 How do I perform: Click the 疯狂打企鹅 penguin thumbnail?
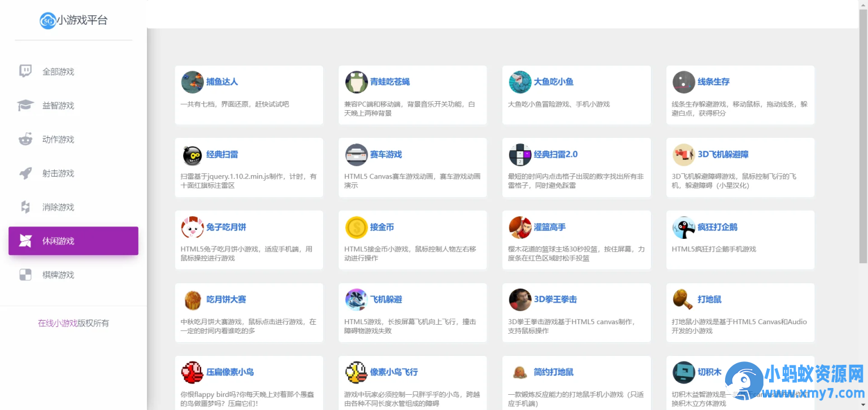pyautogui.click(x=684, y=227)
